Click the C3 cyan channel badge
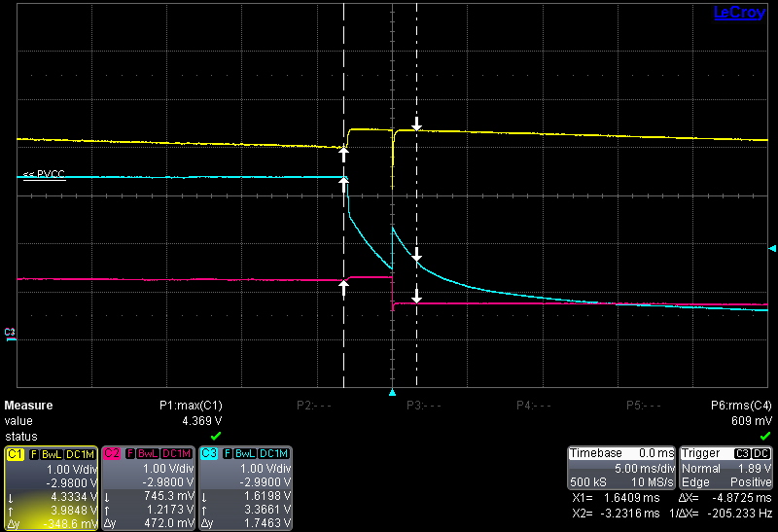This screenshot has width=778, height=532. pos(209,453)
